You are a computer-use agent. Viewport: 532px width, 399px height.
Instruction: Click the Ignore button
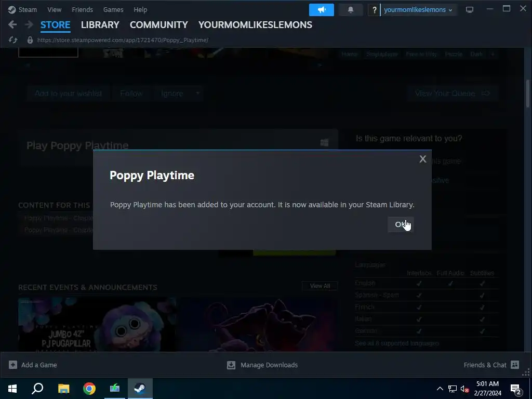(172, 94)
